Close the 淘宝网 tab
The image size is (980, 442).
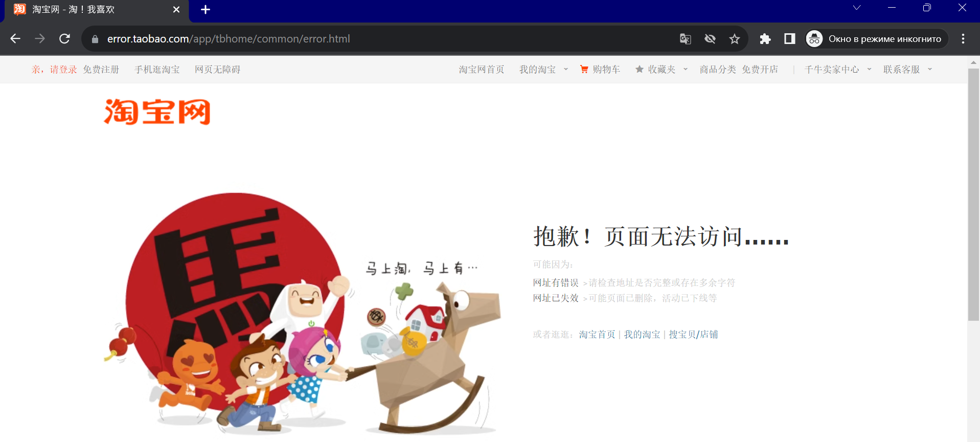tap(176, 10)
